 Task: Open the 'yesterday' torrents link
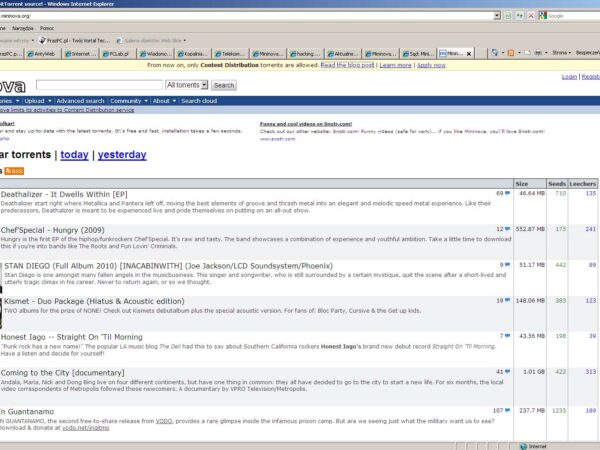click(x=121, y=155)
